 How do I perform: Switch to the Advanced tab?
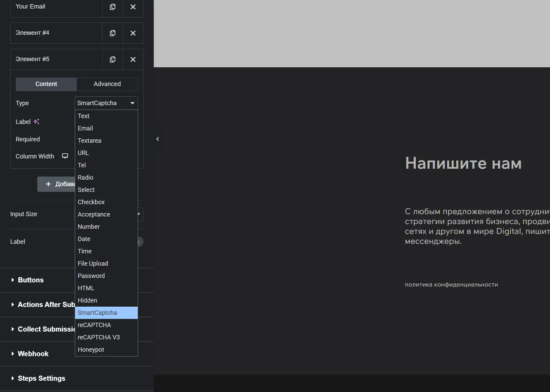pos(107,84)
